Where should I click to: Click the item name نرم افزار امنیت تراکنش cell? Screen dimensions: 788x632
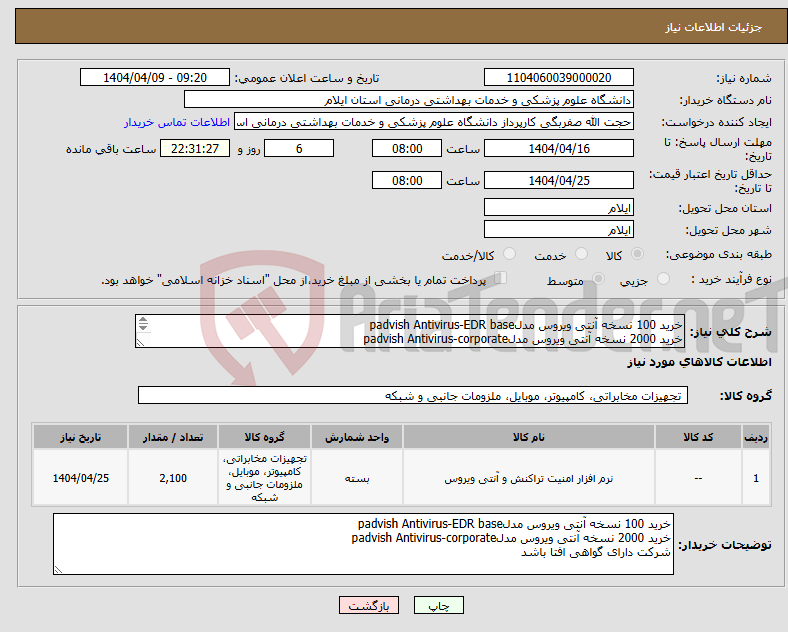(x=529, y=478)
